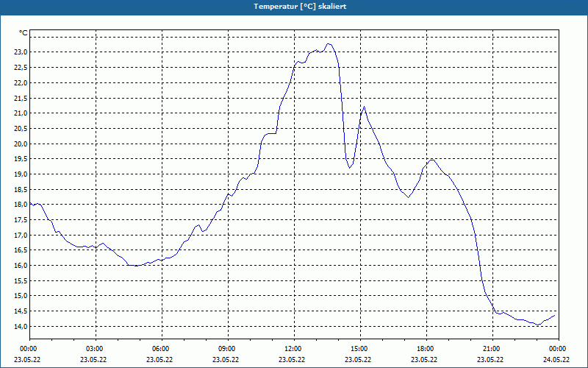Click the 15,0 y-axis label
Image resolution: width=588 pixels, height=368 pixels.
[x=21, y=296]
